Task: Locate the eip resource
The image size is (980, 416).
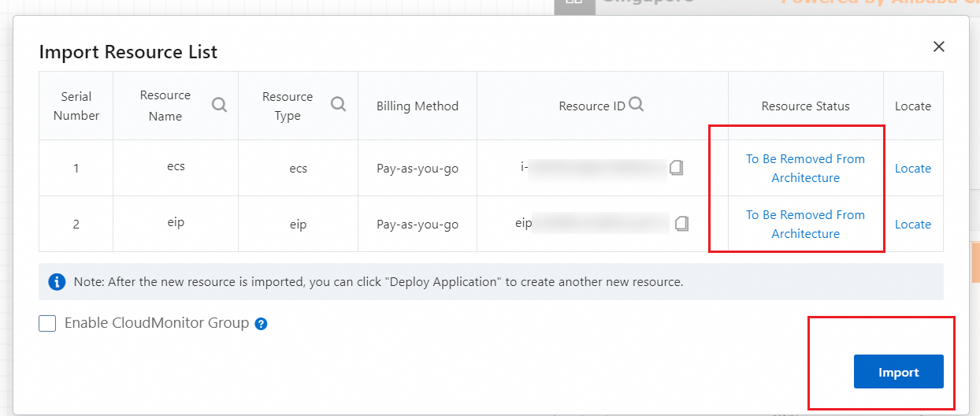Action: [x=913, y=225]
